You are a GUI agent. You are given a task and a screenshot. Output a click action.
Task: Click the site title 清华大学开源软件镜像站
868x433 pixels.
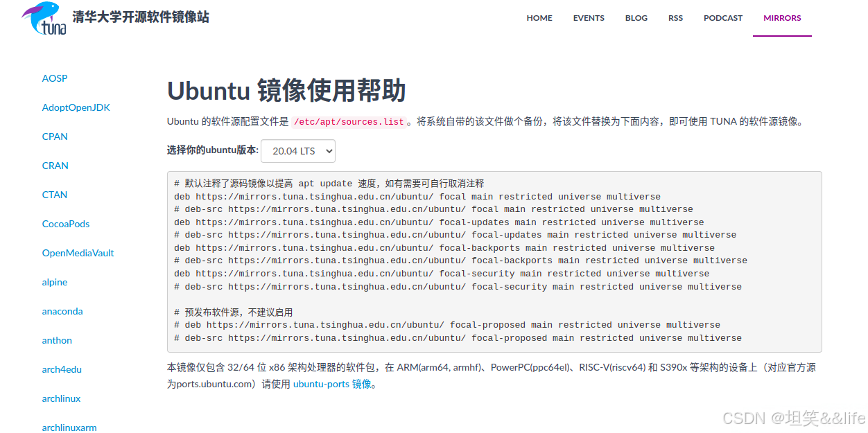click(141, 17)
